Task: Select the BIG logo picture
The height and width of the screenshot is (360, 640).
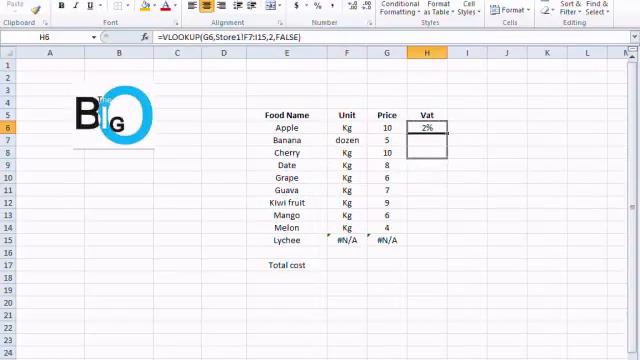Action: (114, 115)
